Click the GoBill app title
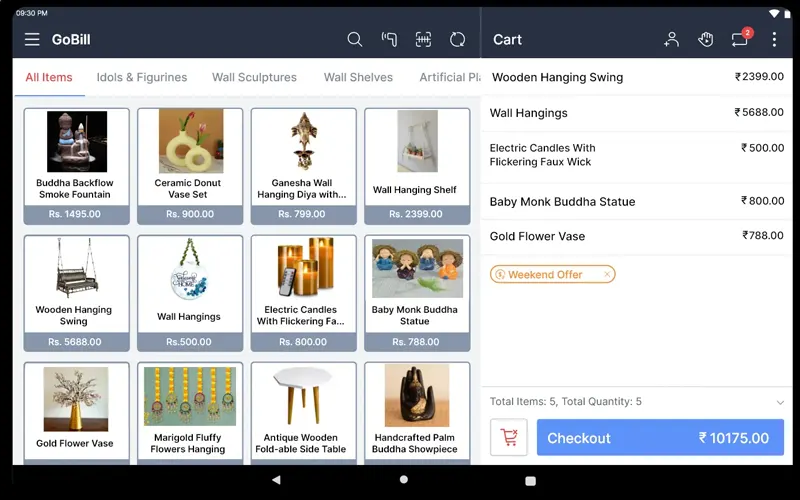Image resolution: width=800 pixels, height=500 pixels. [x=71, y=39]
